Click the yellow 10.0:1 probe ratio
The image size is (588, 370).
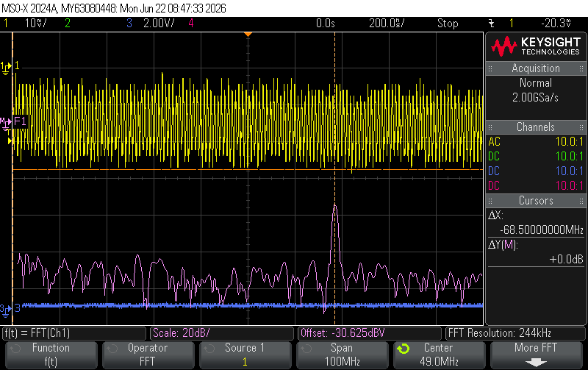(569, 141)
